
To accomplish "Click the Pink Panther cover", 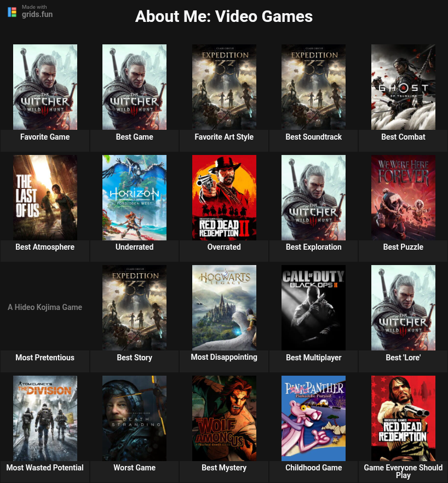I will pos(313,418).
